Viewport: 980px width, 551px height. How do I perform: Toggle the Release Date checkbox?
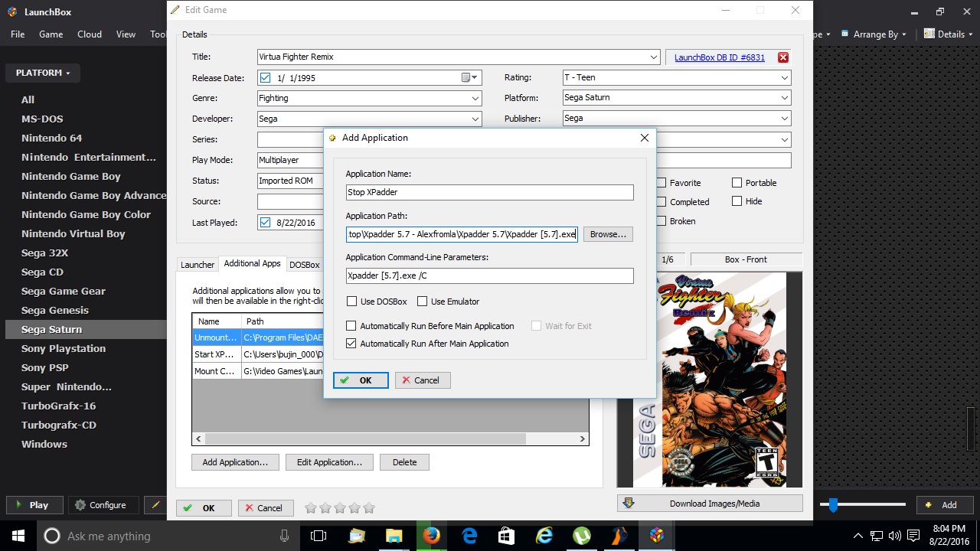[265, 78]
